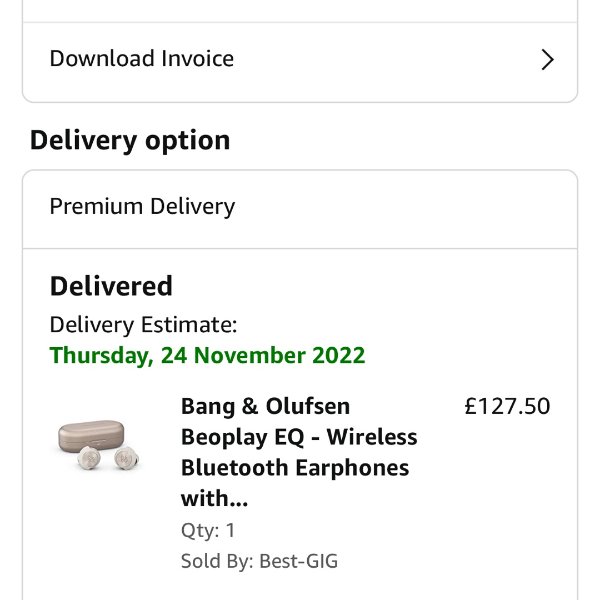Open the Download Invoice chevron arrow
The width and height of the screenshot is (600, 600).
(x=547, y=60)
